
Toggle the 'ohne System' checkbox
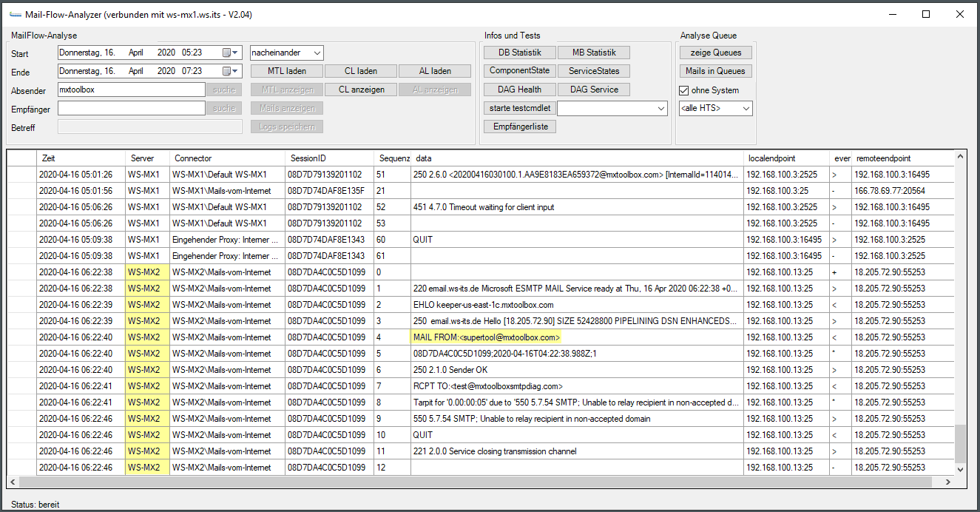point(684,90)
